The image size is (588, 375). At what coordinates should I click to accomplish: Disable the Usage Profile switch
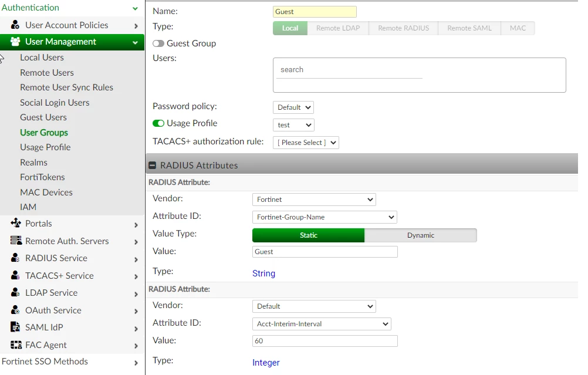158,123
